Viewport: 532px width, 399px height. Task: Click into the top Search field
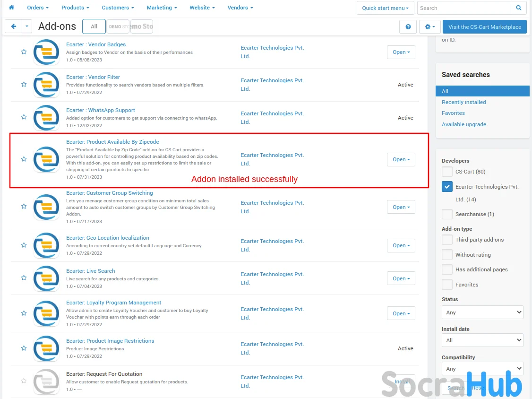(464, 8)
